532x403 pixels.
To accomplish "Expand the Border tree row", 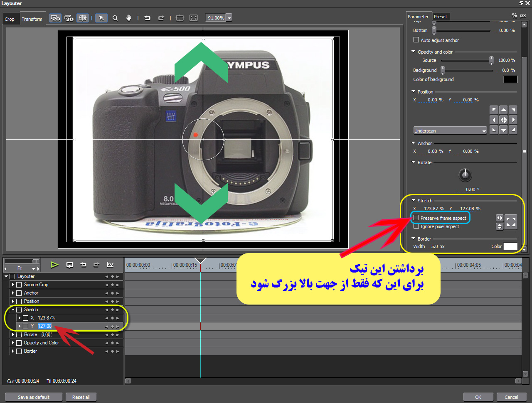I will [x=13, y=351].
